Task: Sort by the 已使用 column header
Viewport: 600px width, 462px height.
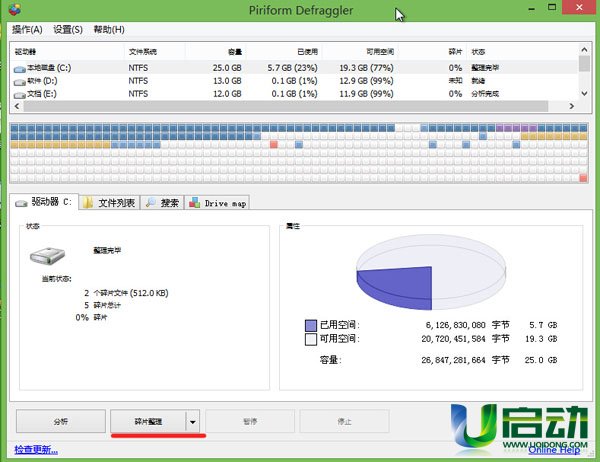Action: [x=284, y=52]
